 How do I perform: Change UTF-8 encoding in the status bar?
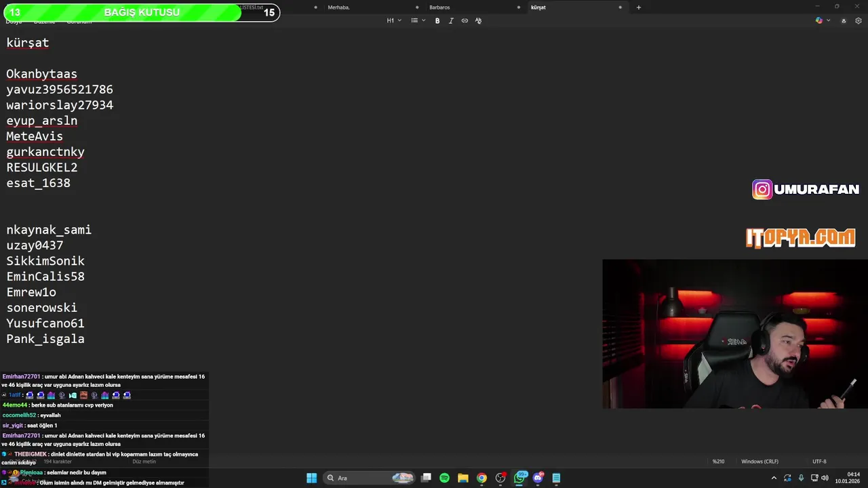819,462
